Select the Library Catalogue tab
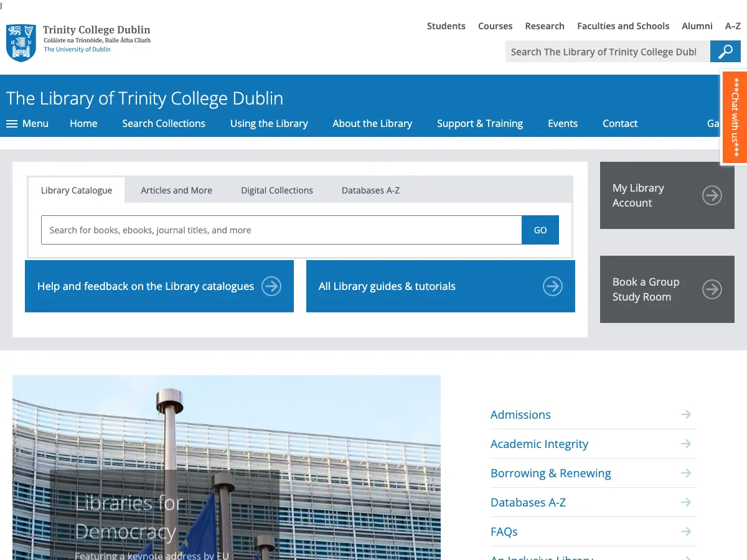This screenshot has width=747, height=560. 77,190
